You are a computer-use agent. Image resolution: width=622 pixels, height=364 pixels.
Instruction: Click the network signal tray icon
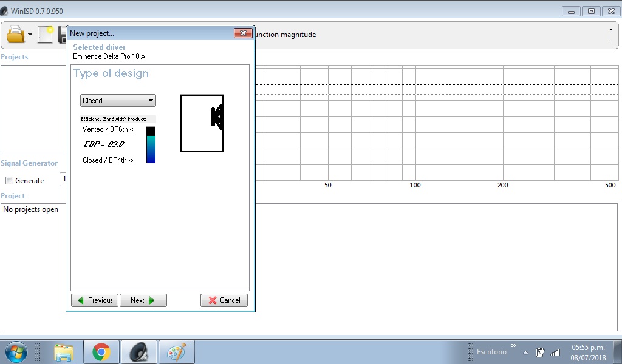point(555,352)
